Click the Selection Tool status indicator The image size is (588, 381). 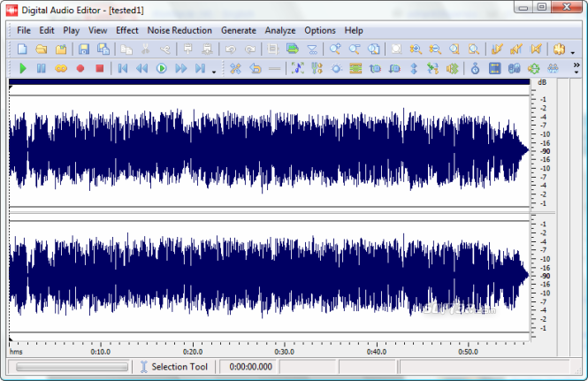pos(174,367)
